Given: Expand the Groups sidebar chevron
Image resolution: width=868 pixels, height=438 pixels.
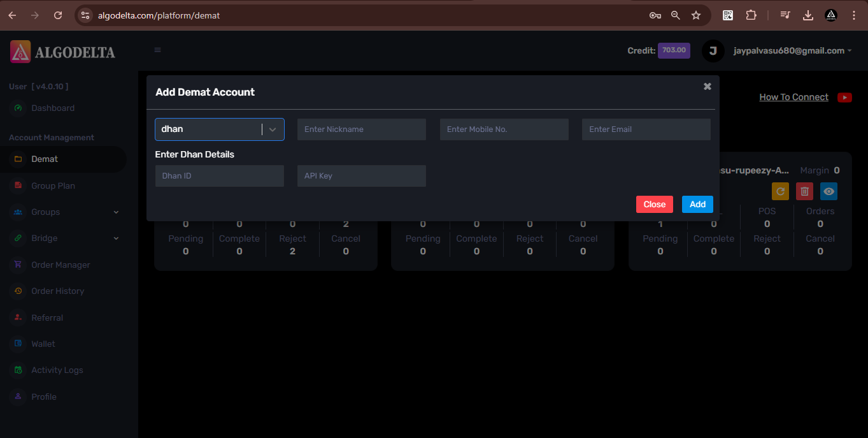Looking at the screenshot, I should click(116, 212).
